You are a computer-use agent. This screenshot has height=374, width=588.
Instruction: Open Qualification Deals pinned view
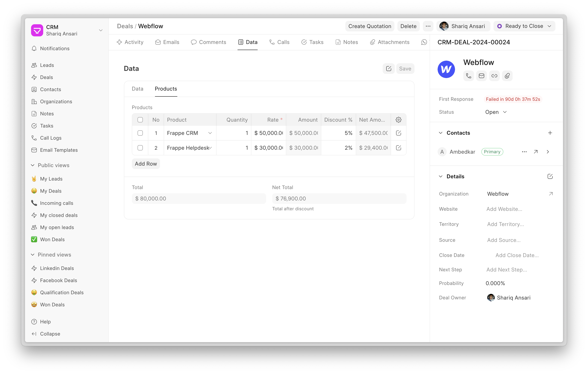click(x=66, y=292)
